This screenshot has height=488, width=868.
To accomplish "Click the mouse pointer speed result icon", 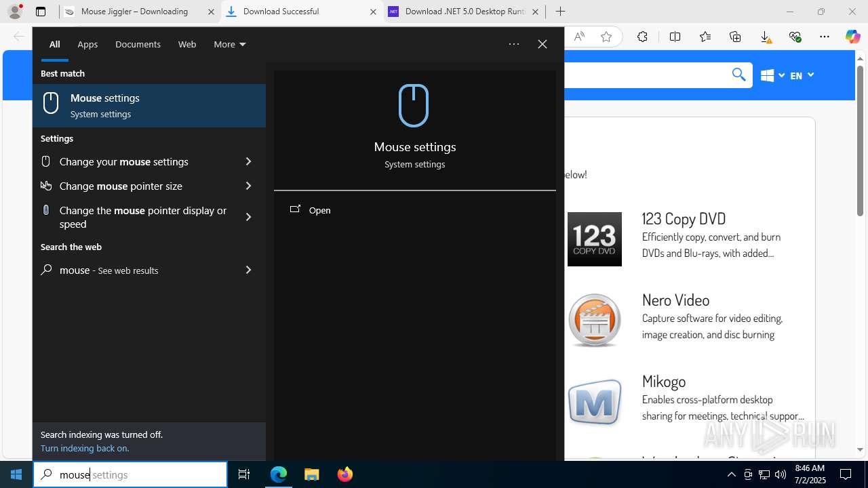I will pos(46,210).
